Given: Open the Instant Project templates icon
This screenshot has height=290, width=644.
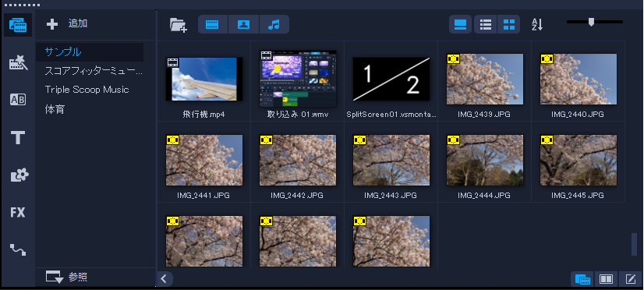Looking at the screenshot, I should coord(18,63).
